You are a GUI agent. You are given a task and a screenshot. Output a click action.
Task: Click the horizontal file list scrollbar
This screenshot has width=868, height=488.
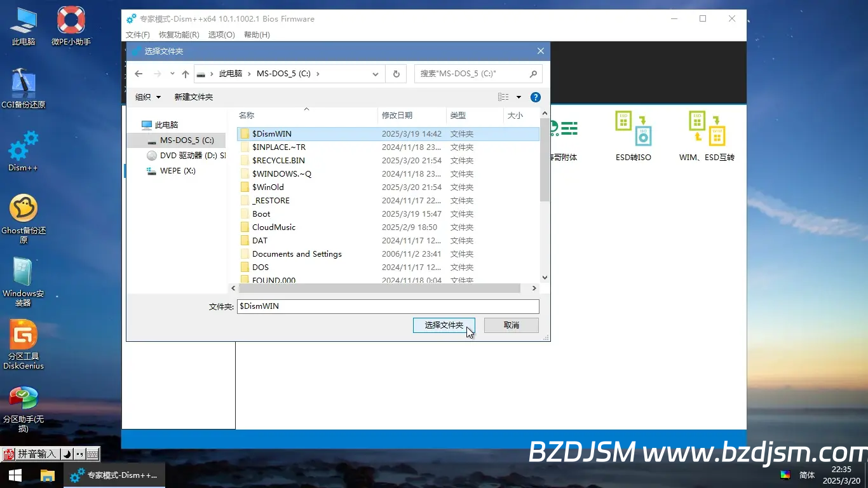(379, 288)
